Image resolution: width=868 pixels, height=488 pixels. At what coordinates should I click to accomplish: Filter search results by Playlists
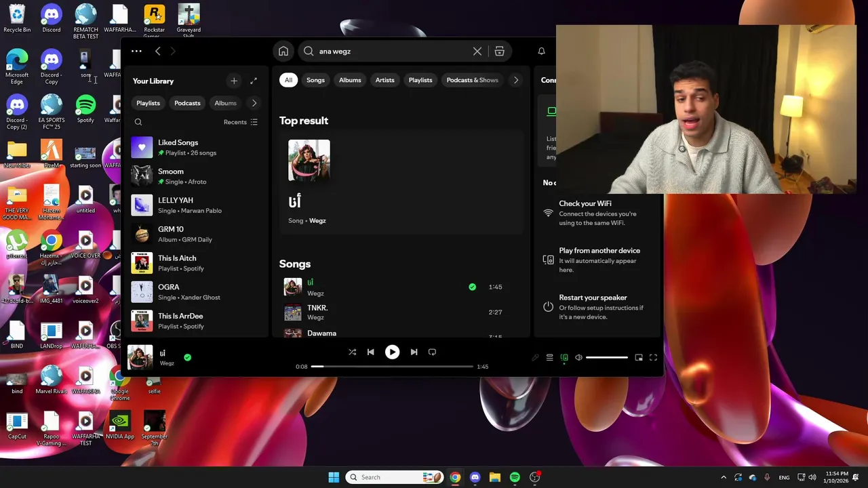point(420,80)
